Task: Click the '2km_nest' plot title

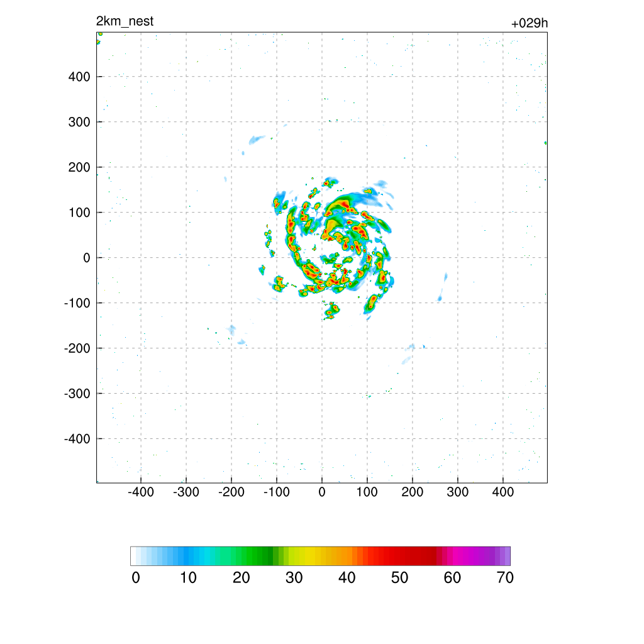Action: (x=125, y=21)
